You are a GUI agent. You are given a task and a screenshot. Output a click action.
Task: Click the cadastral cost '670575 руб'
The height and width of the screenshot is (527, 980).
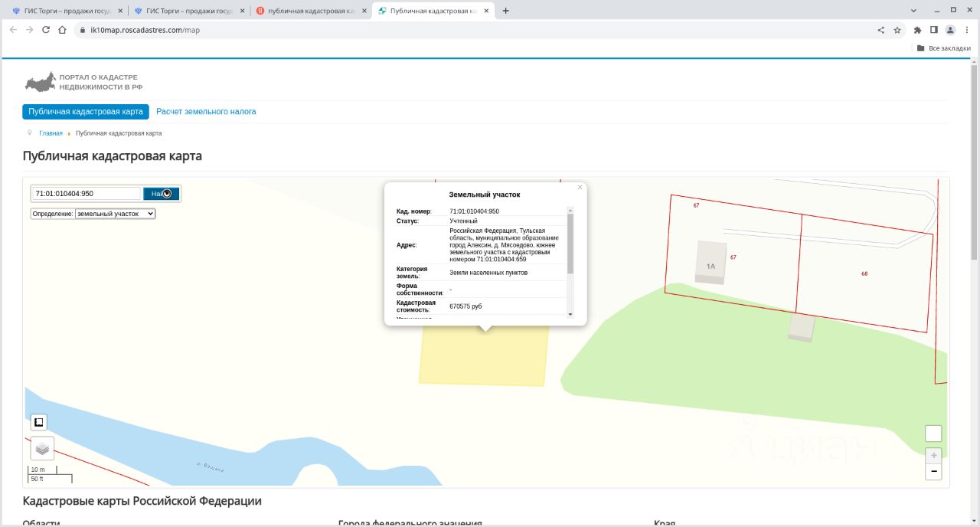pos(465,306)
